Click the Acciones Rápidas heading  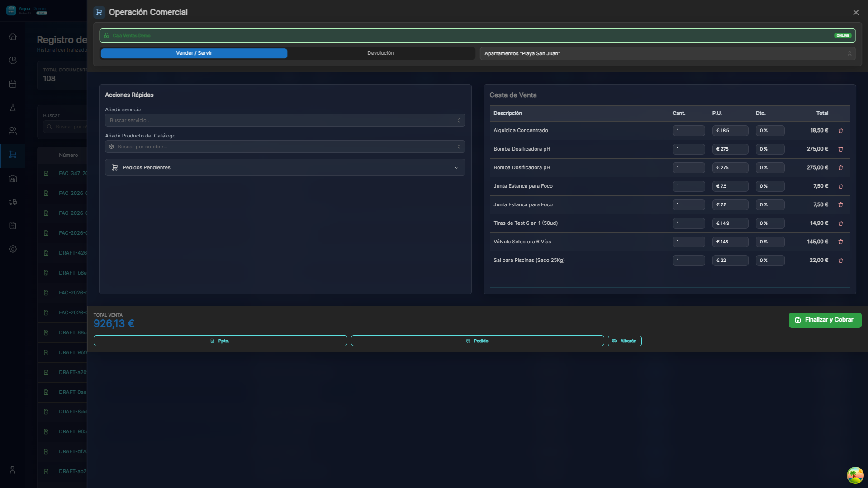(x=129, y=95)
